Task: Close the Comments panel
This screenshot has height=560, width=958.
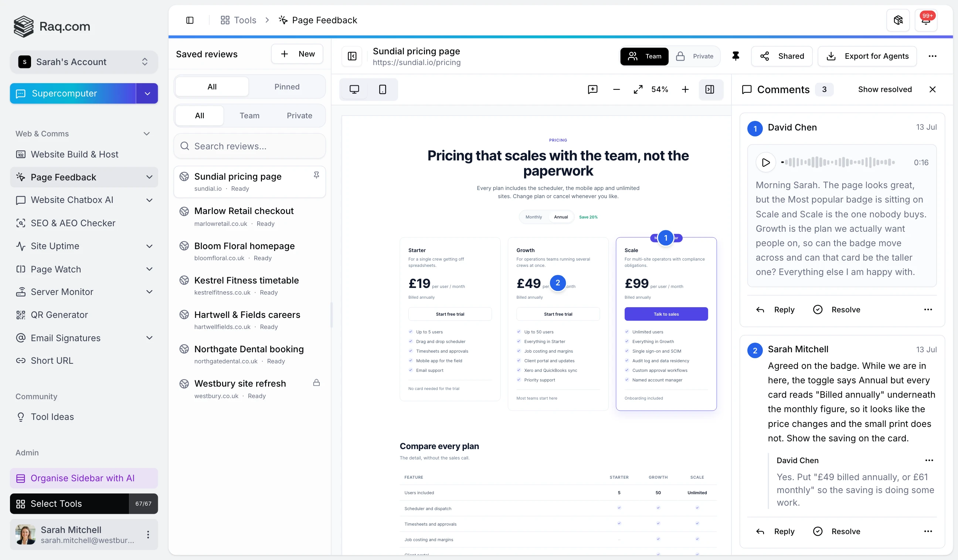Action: tap(932, 89)
